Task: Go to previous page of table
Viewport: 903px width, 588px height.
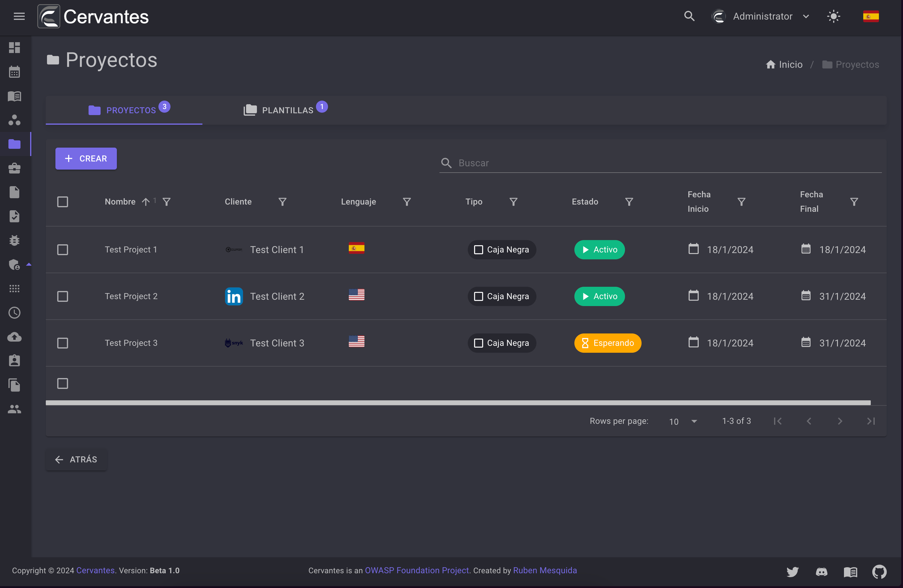Action: coord(808,421)
